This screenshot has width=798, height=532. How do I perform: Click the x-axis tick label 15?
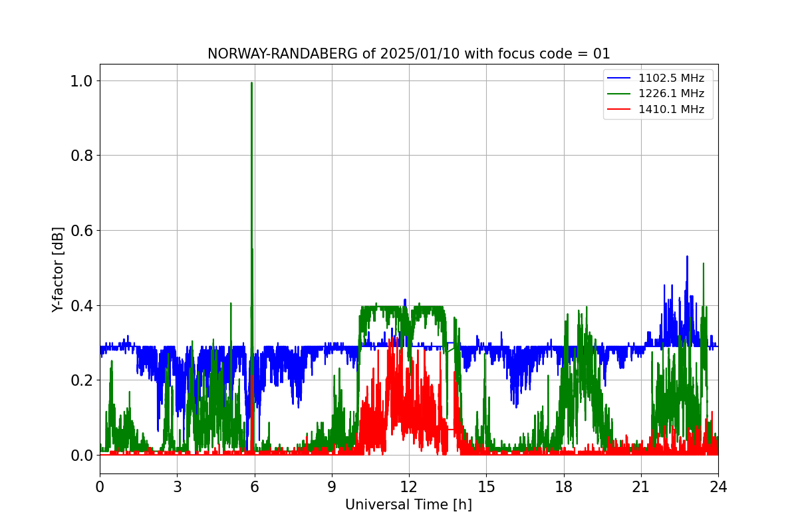486,487
